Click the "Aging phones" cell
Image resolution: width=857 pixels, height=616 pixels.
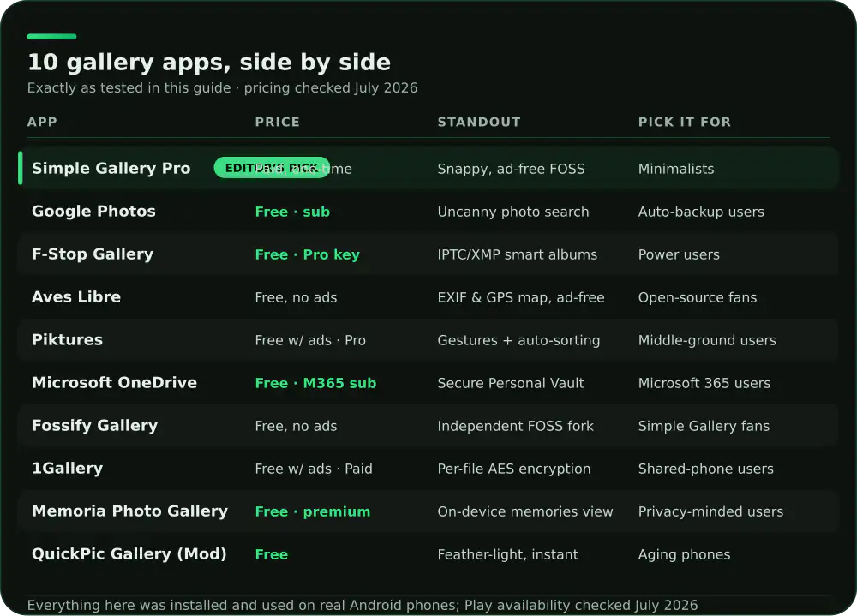pyautogui.click(x=684, y=554)
